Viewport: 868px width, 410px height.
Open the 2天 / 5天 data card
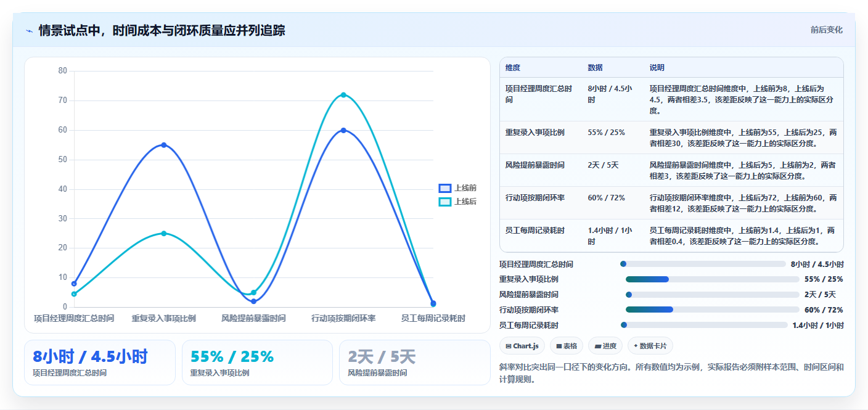(414, 363)
